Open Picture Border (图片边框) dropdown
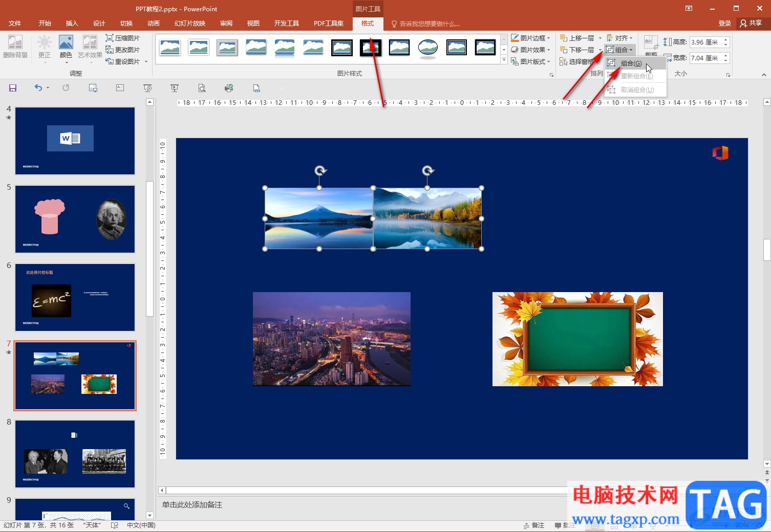The width and height of the screenshot is (771, 532). (530, 38)
